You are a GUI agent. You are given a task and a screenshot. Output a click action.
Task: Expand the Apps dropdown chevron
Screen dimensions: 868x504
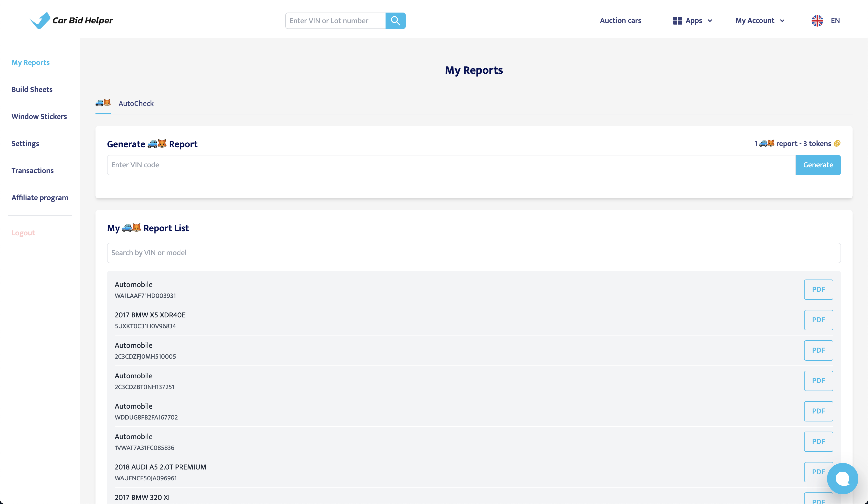(710, 21)
